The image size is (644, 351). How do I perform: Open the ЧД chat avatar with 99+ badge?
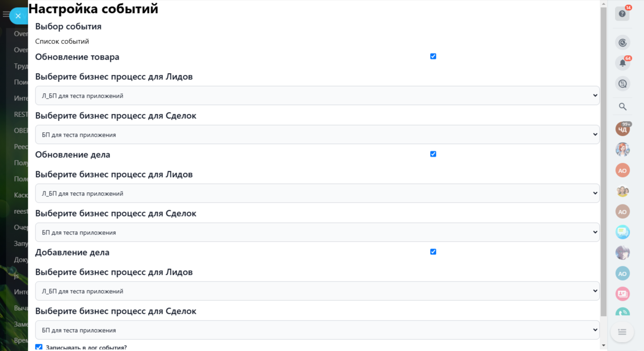tap(622, 130)
